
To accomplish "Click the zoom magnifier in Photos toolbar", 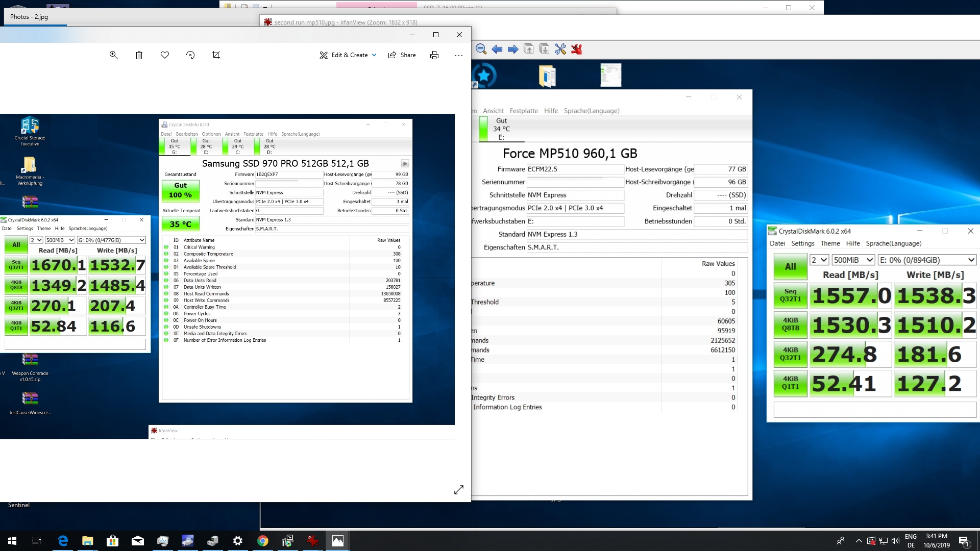I will pyautogui.click(x=114, y=55).
